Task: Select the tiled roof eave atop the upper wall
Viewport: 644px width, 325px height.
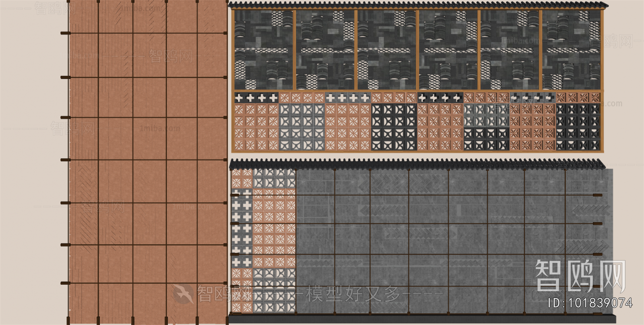Action: click(x=419, y=5)
